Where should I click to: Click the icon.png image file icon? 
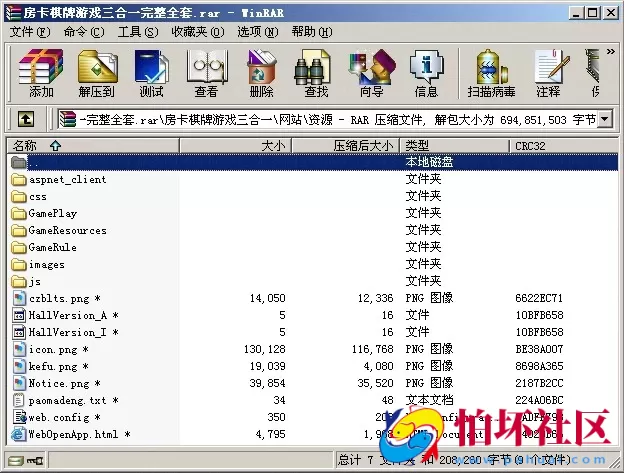(x=19, y=349)
